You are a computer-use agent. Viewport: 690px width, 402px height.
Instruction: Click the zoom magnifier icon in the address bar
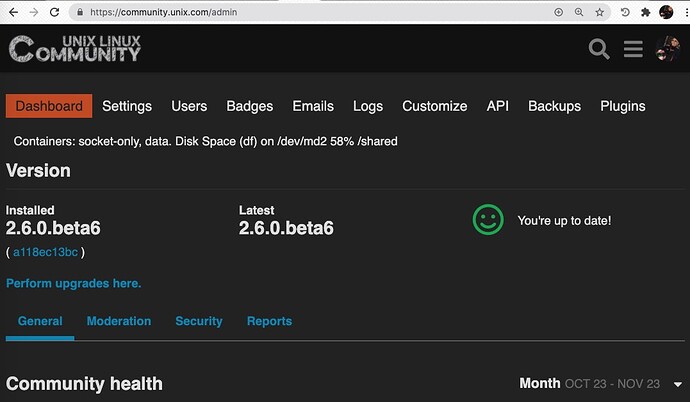pyautogui.click(x=579, y=12)
